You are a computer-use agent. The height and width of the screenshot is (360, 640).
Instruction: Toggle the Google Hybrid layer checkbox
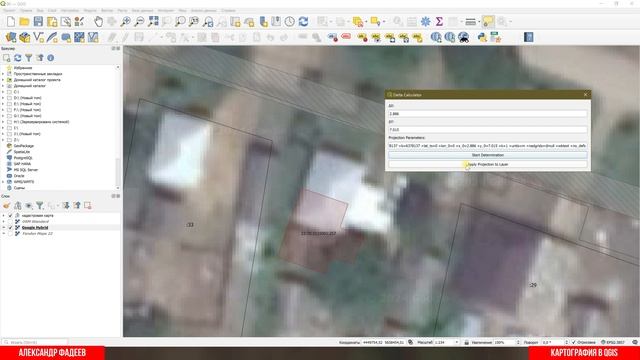click(x=11, y=227)
